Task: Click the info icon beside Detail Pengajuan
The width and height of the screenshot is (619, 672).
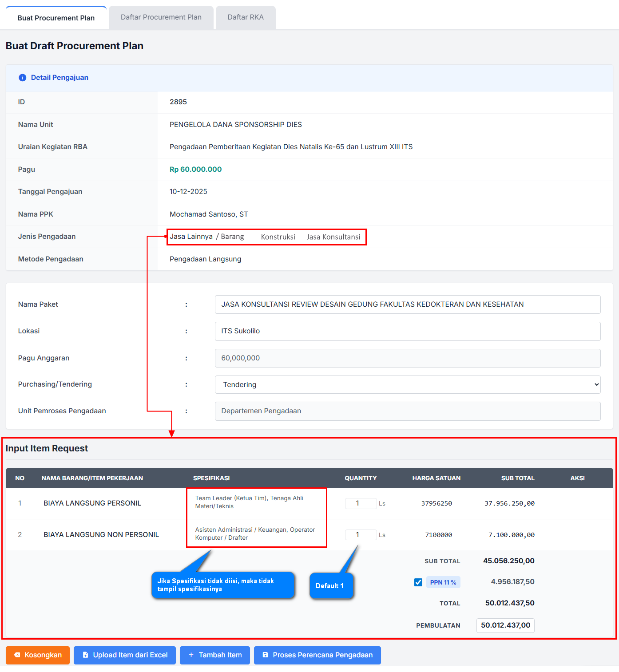Action: pyautogui.click(x=22, y=78)
